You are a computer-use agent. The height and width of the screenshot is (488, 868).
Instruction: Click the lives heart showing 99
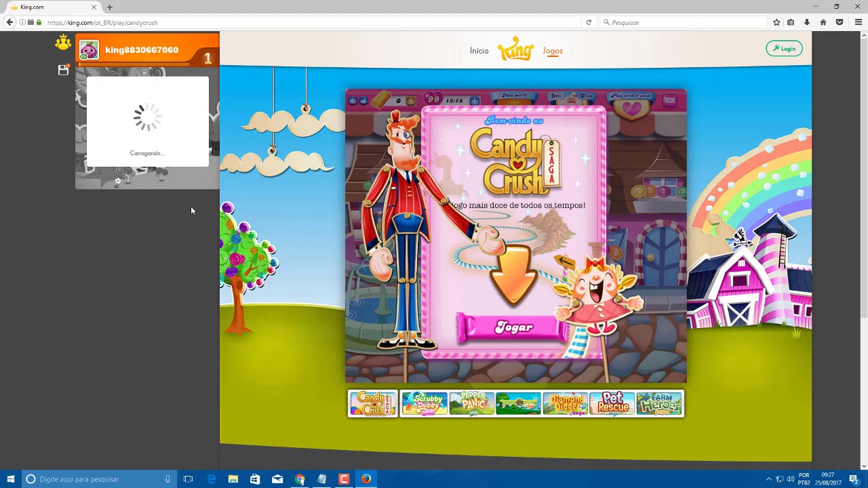tap(433, 100)
